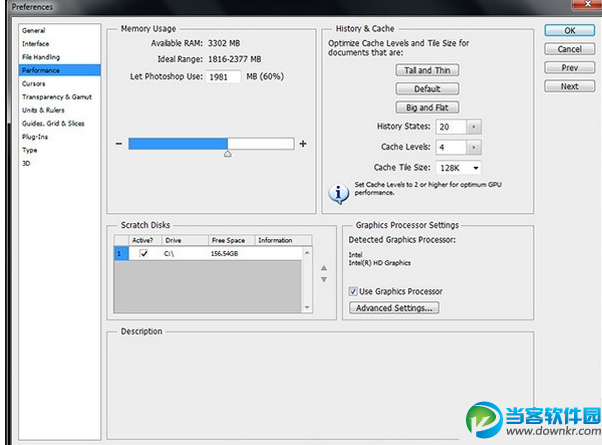Click the Free Space column header
Screen dimensions: 602x445
(232, 240)
